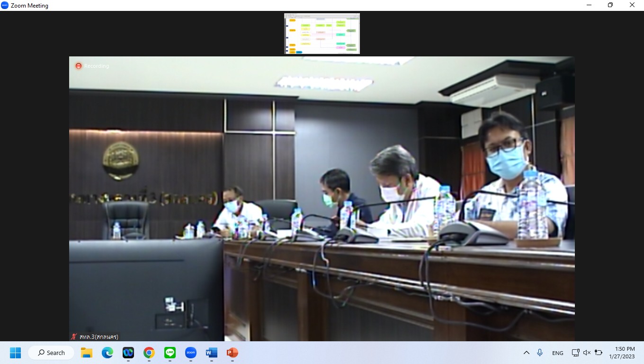The height and width of the screenshot is (364, 644).
Task: Open the ENG input language switcher
Action: coord(558,353)
